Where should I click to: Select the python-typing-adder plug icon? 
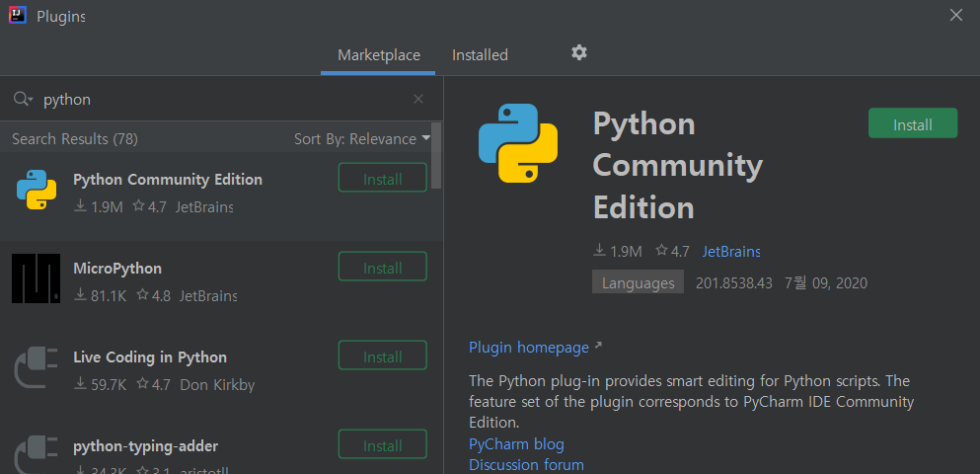point(37,454)
